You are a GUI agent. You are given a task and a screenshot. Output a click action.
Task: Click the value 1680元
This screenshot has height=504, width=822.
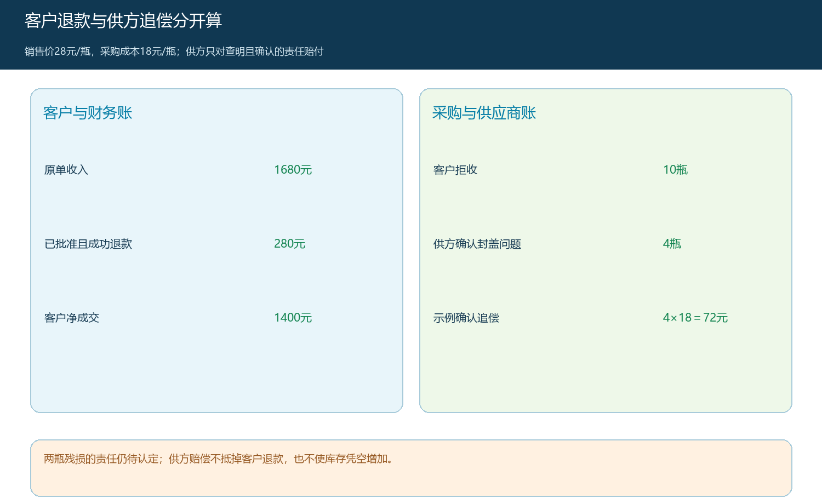(293, 170)
